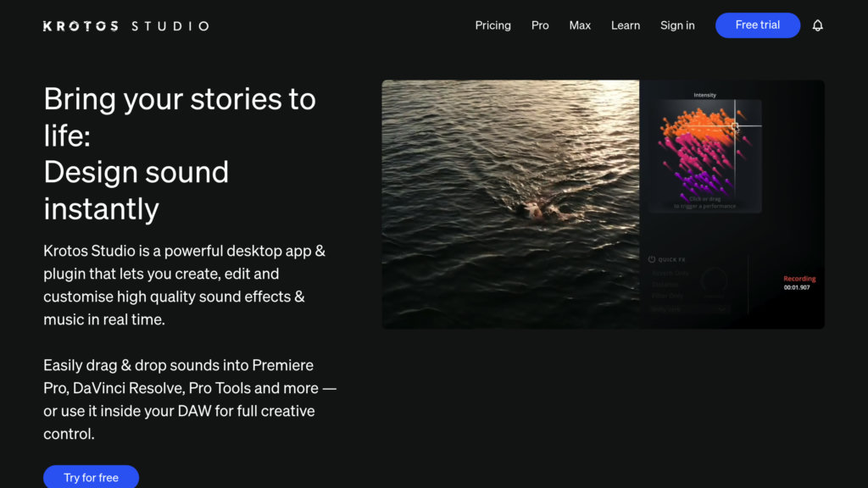Go to the Pro menu item

(540, 25)
